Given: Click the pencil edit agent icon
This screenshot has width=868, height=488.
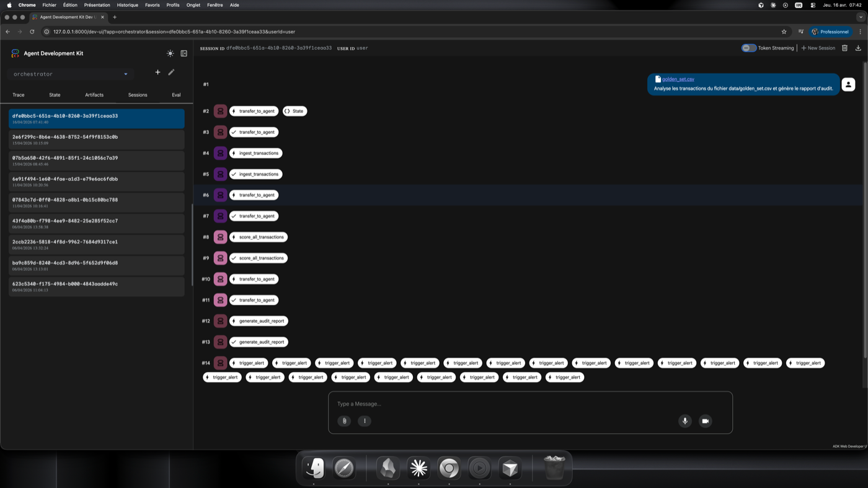Looking at the screenshot, I should click(172, 73).
